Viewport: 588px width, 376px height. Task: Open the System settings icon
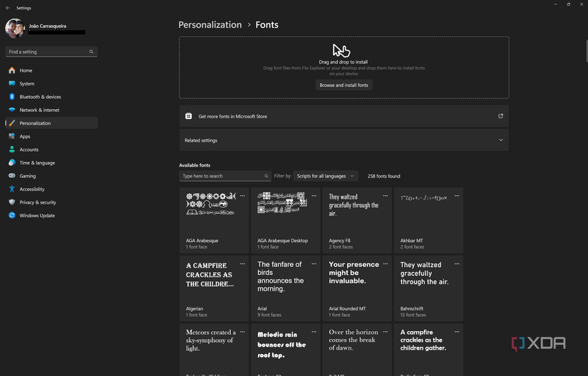[12, 83]
